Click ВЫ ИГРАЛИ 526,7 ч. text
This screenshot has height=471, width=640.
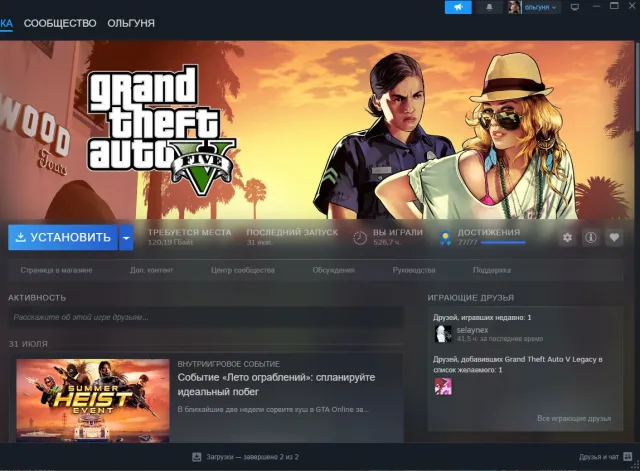[398, 237]
